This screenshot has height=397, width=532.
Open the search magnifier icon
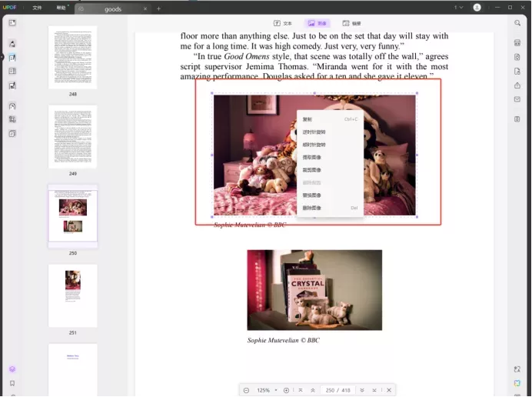[517, 23]
